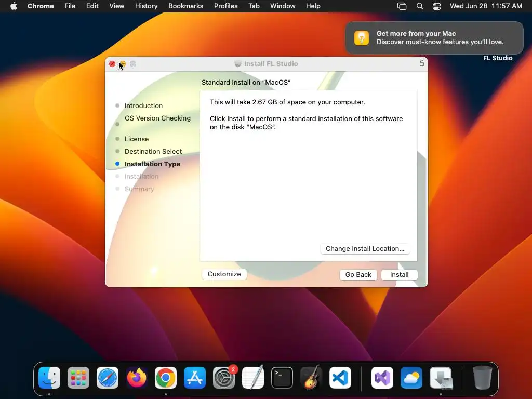Launch Terminal from the Dock
The width and height of the screenshot is (532, 399).
[x=282, y=378]
